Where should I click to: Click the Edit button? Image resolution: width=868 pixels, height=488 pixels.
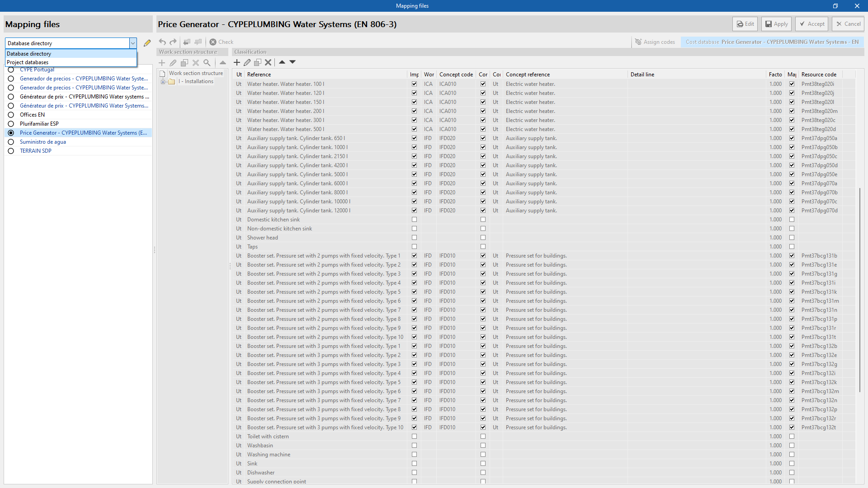[x=745, y=24]
